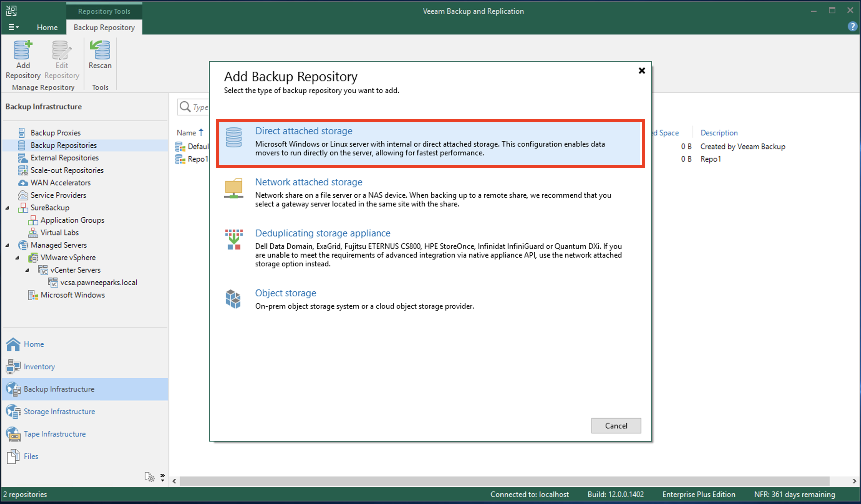
Task: Click the Microsoft Windows server icon
Action: [x=33, y=295]
